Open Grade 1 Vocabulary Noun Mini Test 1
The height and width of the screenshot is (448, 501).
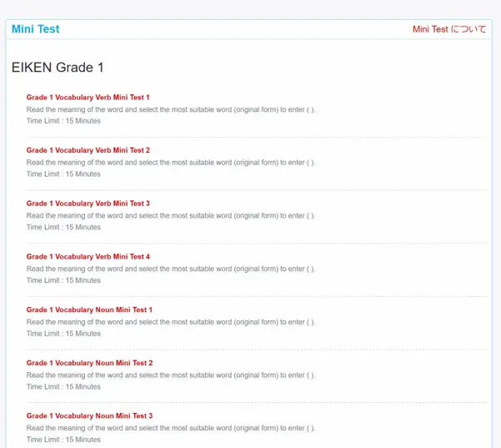(89, 310)
